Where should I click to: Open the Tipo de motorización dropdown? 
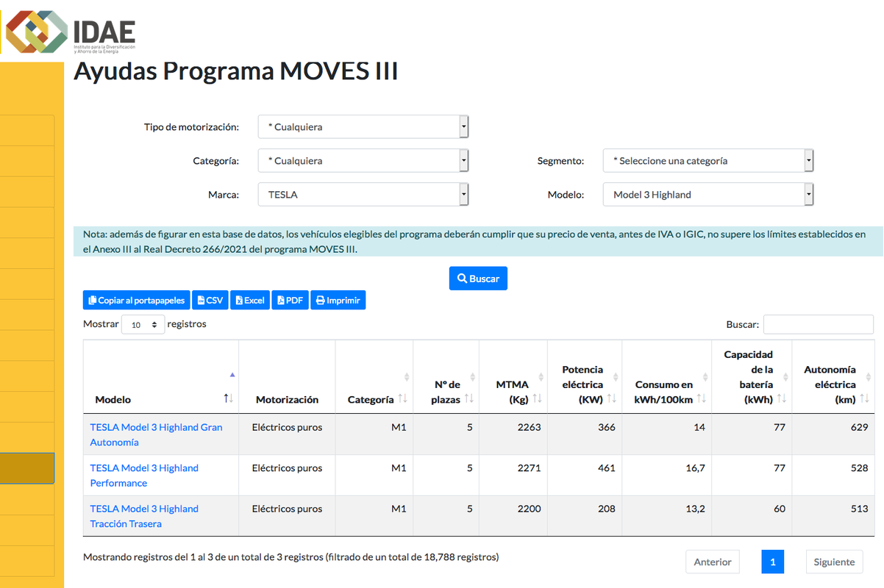click(x=363, y=126)
